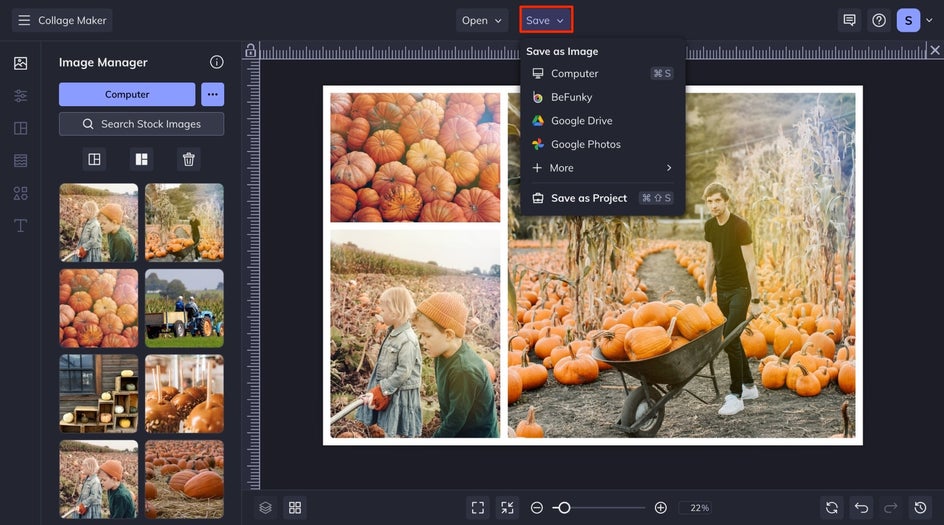Click the zoom in plus button

660,508
